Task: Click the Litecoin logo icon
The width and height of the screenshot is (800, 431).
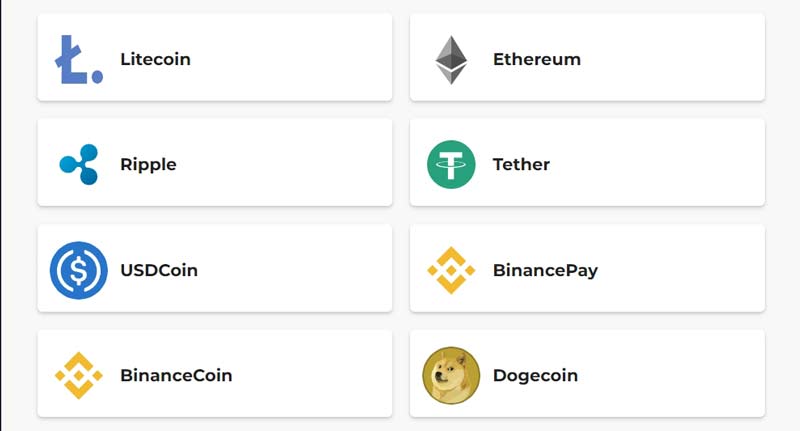Action: 78,59
